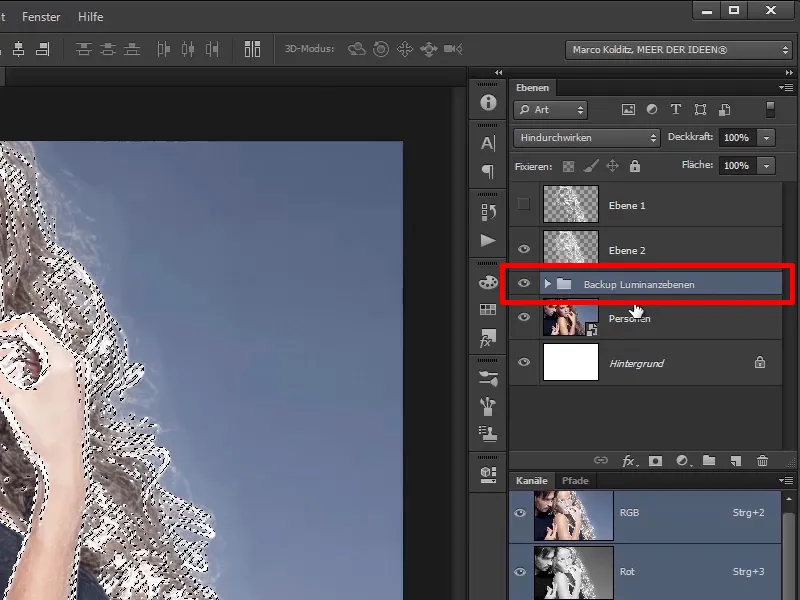
Task: Select the Ebenen tab
Action: 532,88
